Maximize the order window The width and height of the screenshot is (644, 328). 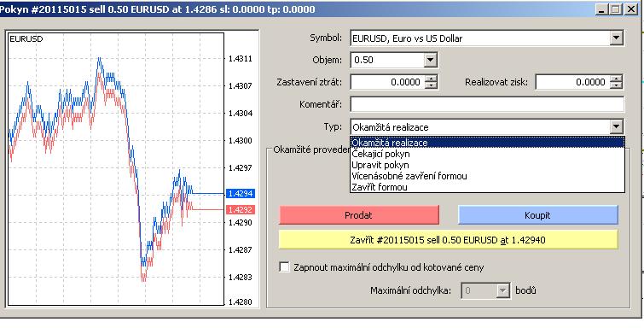point(615,9)
